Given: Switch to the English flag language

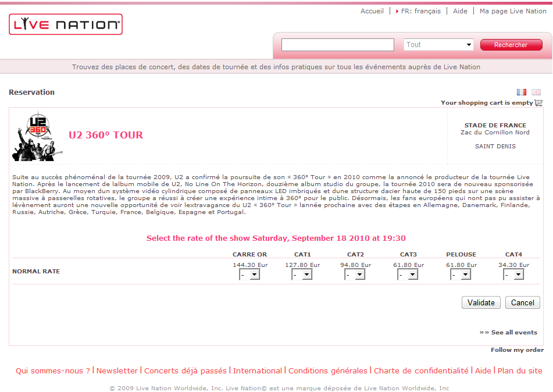Looking at the screenshot, I should coord(536,92).
